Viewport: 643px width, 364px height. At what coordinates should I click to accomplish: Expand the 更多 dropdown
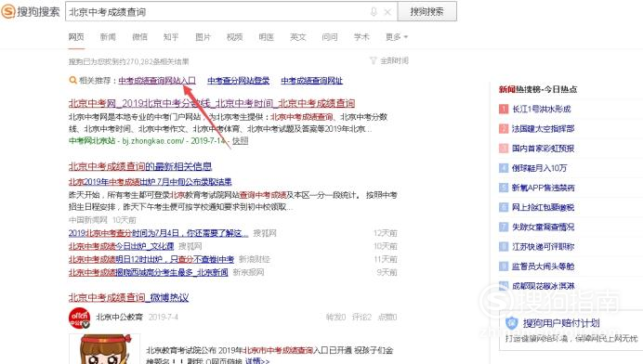coord(397,37)
